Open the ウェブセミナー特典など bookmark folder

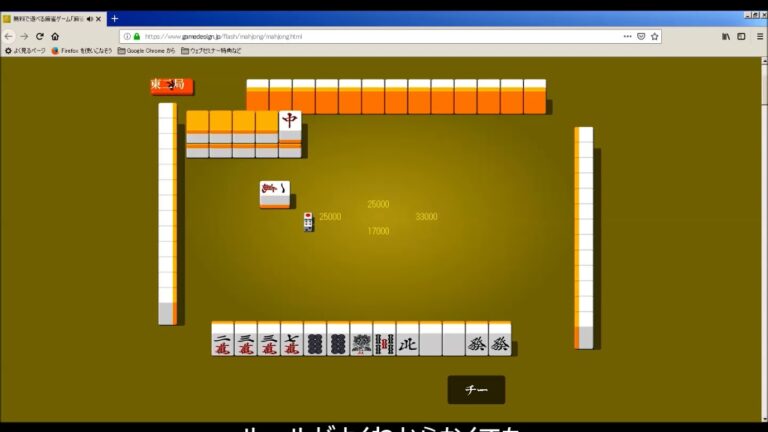point(211,50)
